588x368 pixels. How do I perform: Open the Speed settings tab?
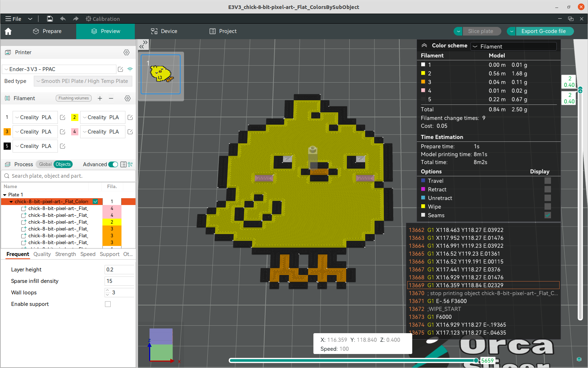coord(88,254)
